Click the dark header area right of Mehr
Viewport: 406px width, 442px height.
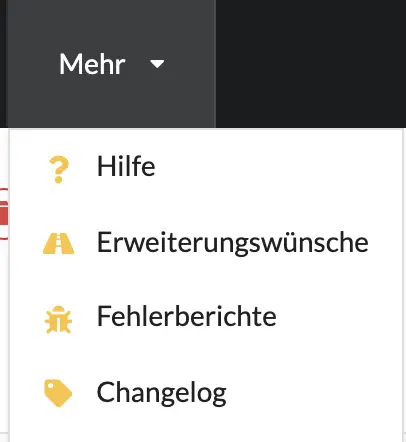(x=311, y=63)
